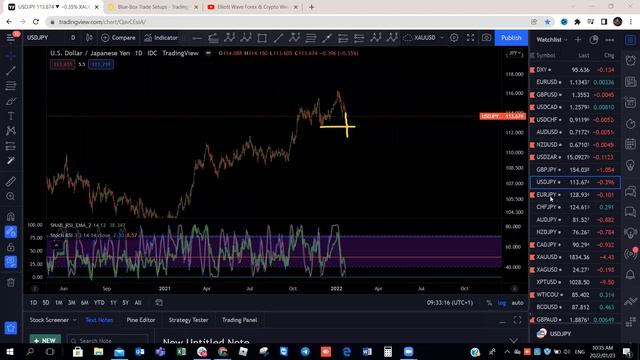Select the zoom in tool

[11, 196]
